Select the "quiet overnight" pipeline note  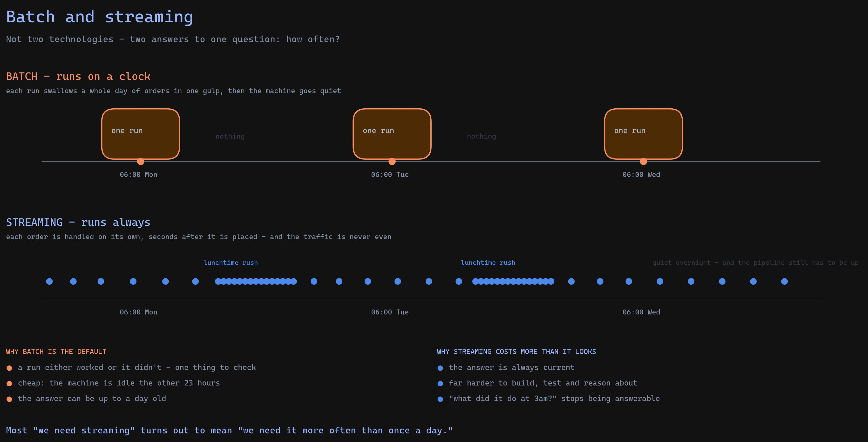(x=755, y=263)
